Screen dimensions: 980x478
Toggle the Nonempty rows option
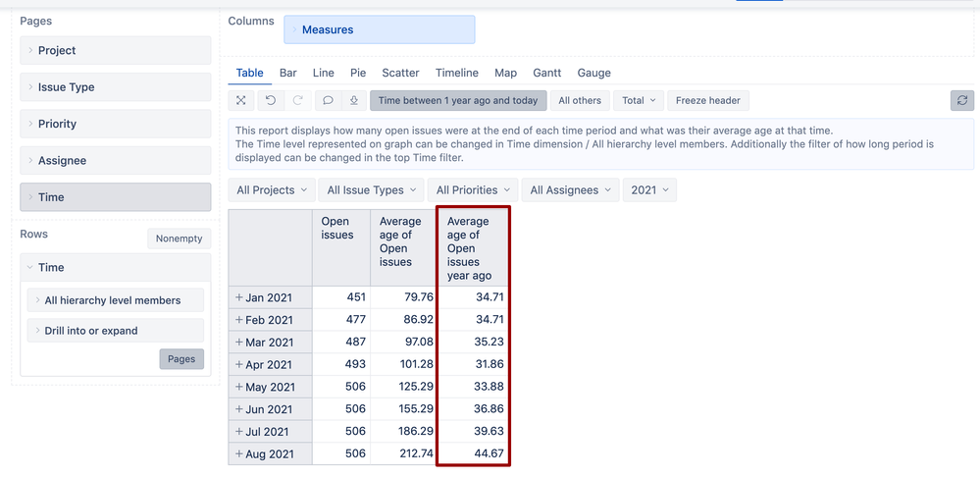coord(179,239)
